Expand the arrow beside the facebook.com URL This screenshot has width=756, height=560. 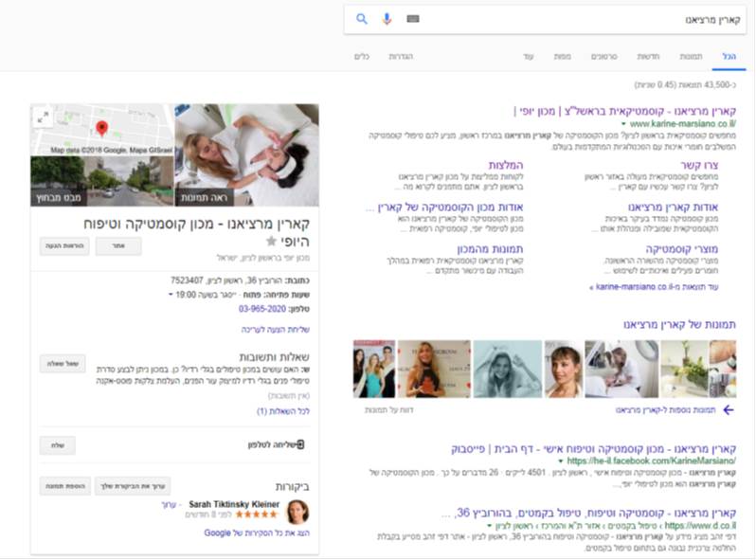tap(561, 461)
